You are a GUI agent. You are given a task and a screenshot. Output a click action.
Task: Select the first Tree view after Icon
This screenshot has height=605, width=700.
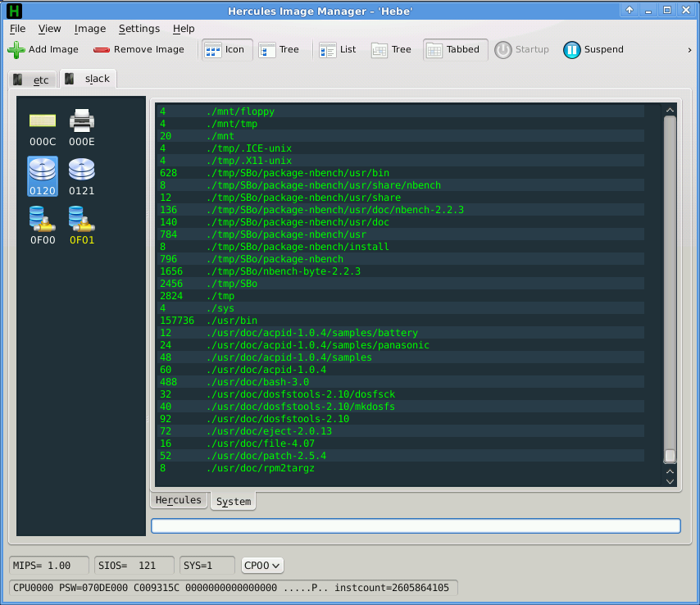coord(279,49)
